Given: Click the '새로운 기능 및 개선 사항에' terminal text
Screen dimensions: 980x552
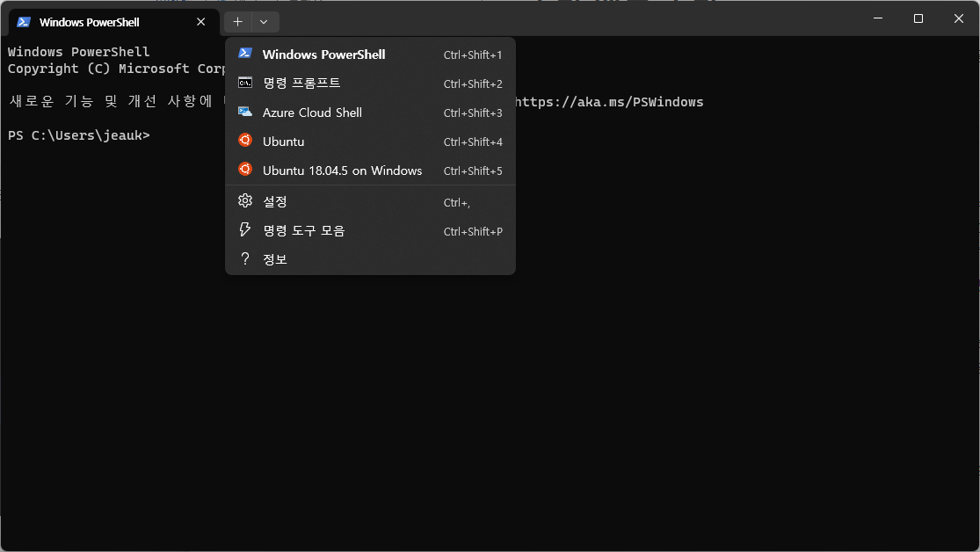Looking at the screenshot, I should tap(112, 101).
